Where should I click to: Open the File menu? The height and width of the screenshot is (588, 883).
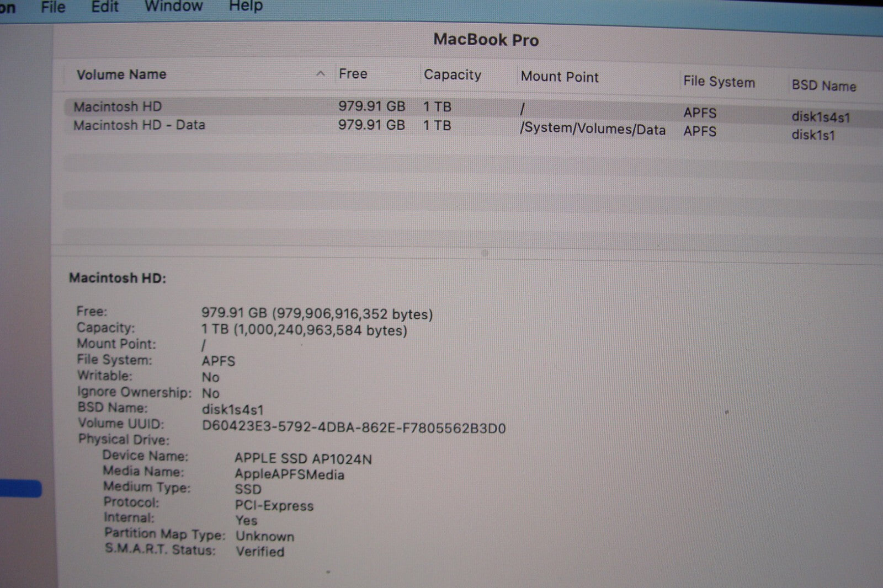click(x=53, y=7)
